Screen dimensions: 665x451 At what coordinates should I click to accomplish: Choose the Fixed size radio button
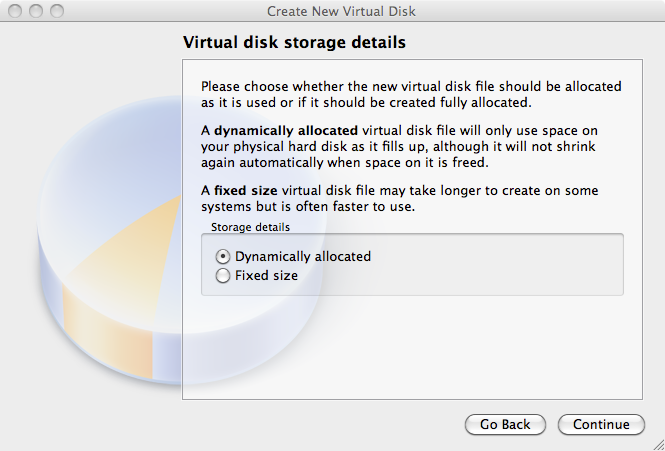click(x=223, y=276)
